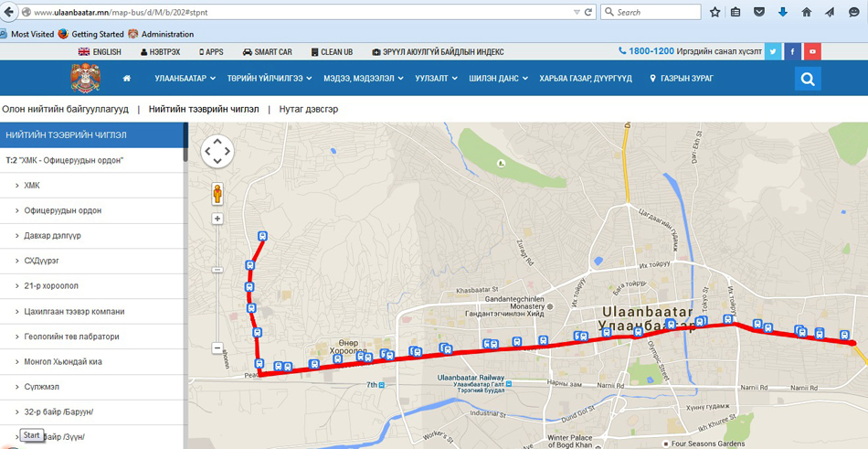The height and width of the screenshot is (449, 868).
Task: Click the Street View pegman icon
Action: [217, 193]
